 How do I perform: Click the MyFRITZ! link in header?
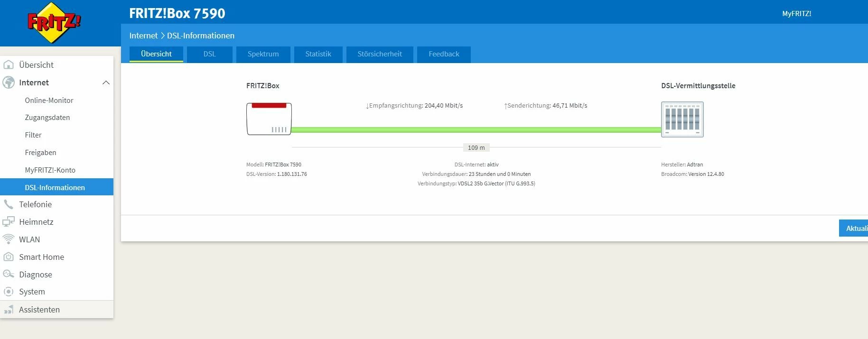tap(796, 14)
